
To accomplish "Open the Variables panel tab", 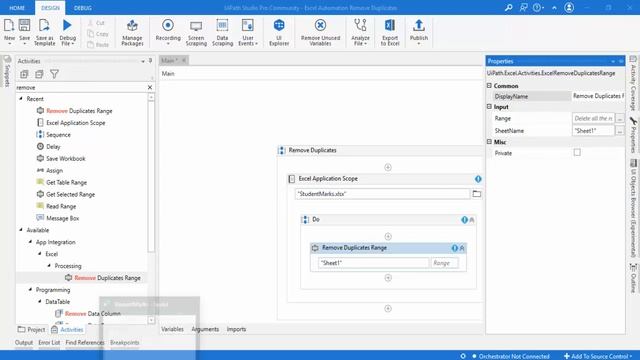I will 172,329.
